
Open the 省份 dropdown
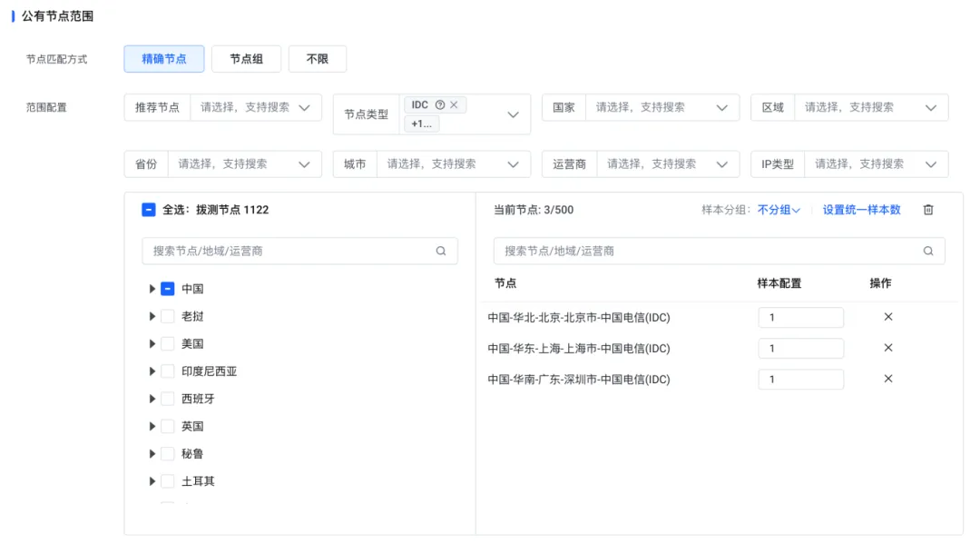245,164
